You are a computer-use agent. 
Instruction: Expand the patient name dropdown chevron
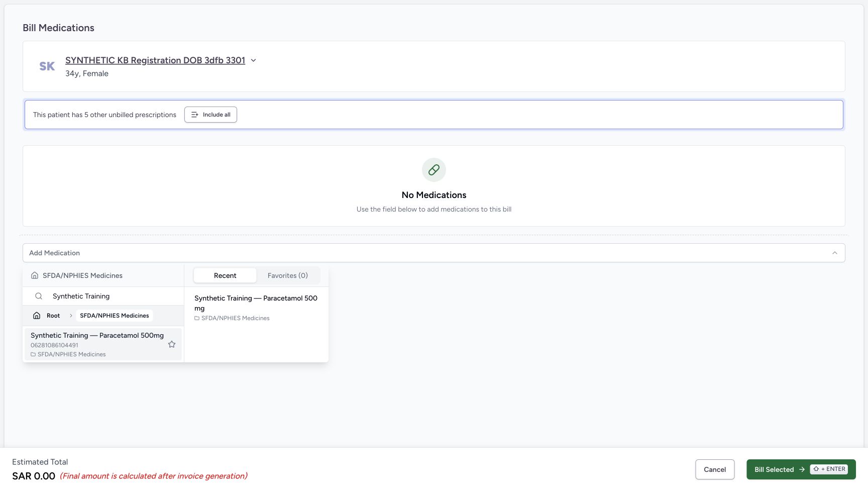coord(253,60)
